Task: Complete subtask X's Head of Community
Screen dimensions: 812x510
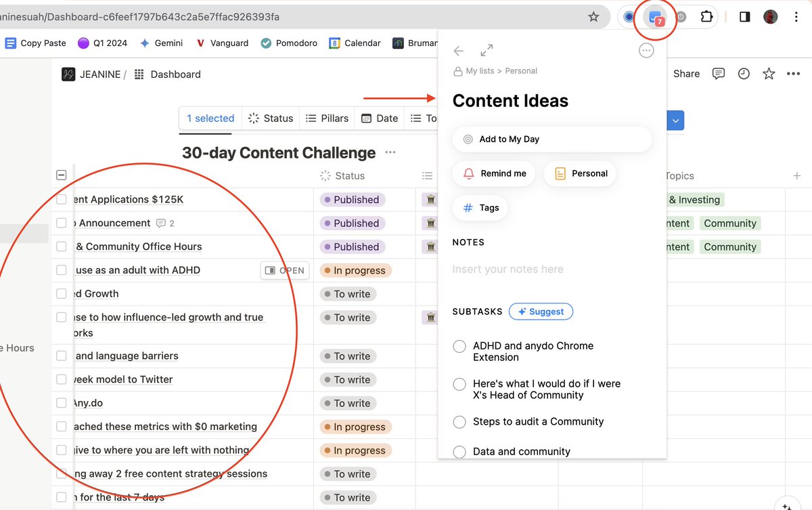Action: (459, 384)
